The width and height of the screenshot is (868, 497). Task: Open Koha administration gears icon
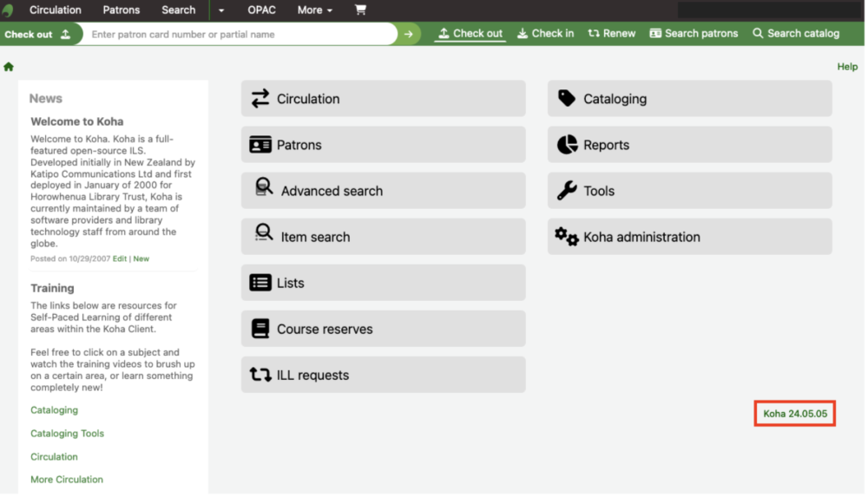[x=566, y=237]
